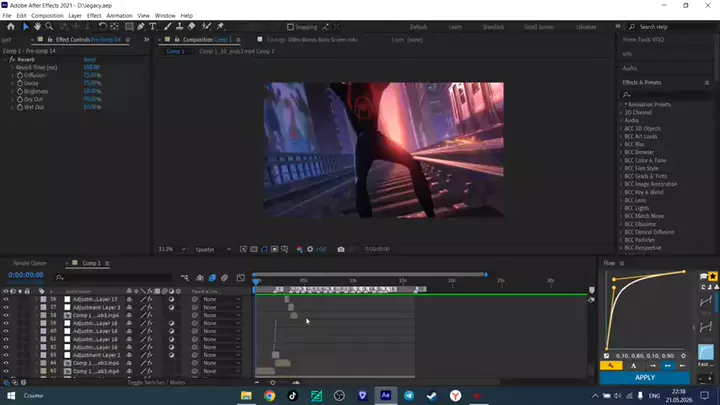Open the Audio panel header
Image resolution: width=720 pixels, height=405 pixels.
(x=630, y=68)
